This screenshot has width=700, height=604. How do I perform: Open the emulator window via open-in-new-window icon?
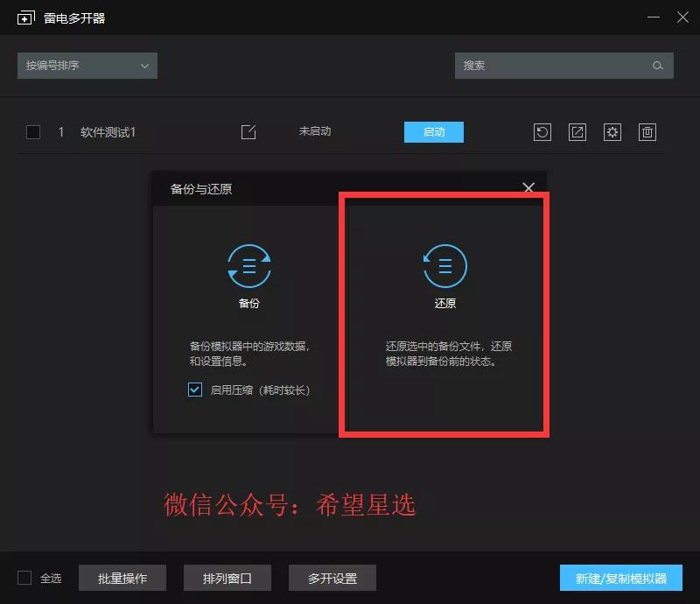tap(577, 132)
